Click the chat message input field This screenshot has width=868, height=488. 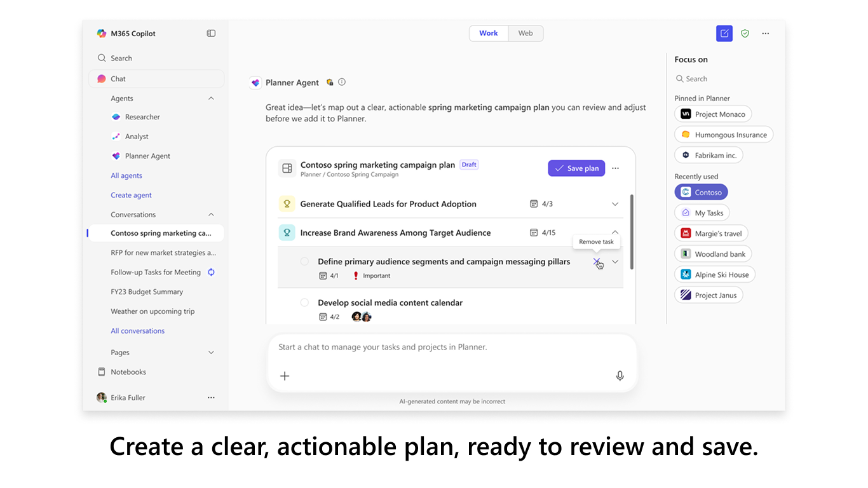(x=451, y=348)
